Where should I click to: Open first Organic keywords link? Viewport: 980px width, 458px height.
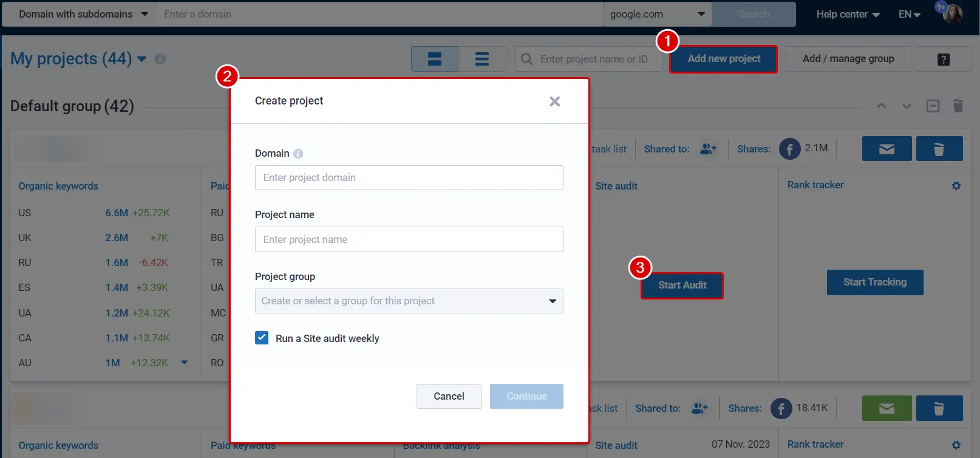[58, 186]
